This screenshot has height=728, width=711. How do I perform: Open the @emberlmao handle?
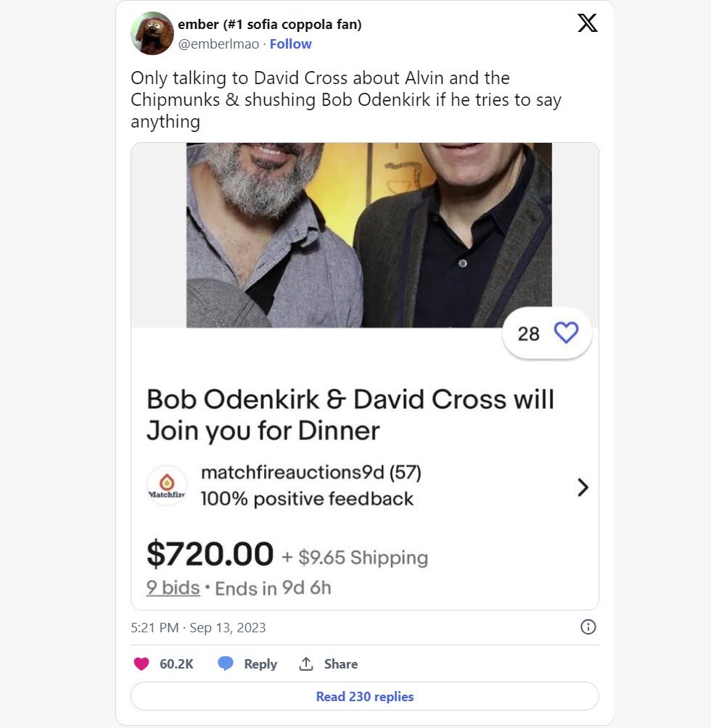click(218, 44)
